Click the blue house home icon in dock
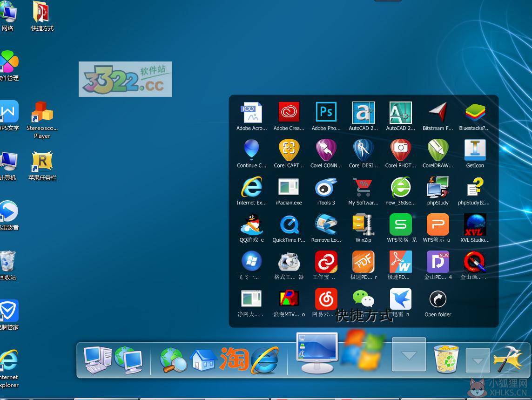 click(203, 360)
